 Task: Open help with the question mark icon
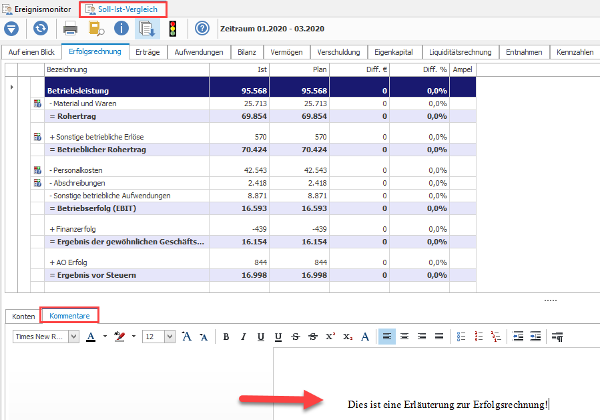point(202,29)
